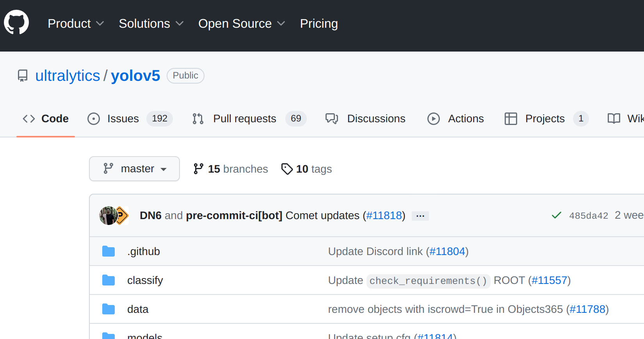644x339 pixels.
Task: Open the Projects tab
Action: point(546,118)
